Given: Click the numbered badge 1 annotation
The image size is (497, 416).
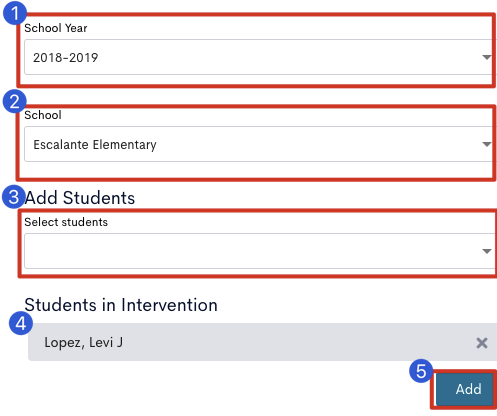Looking at the screenshot, I should pyautogui.click(x=15, y=13).
